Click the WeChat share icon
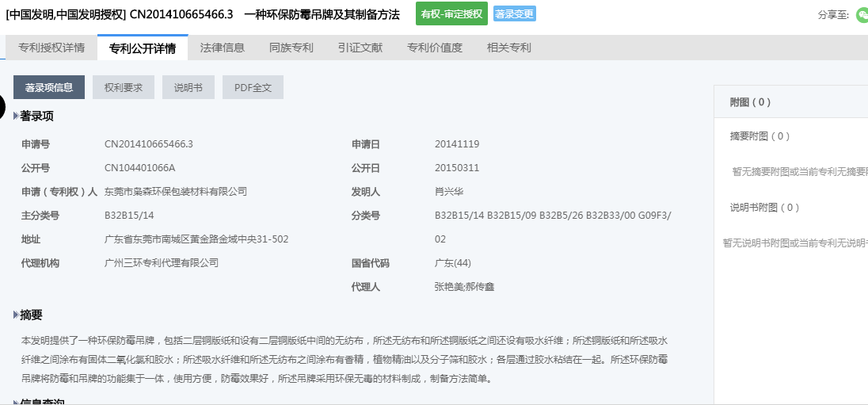 [x=862, y=15]
